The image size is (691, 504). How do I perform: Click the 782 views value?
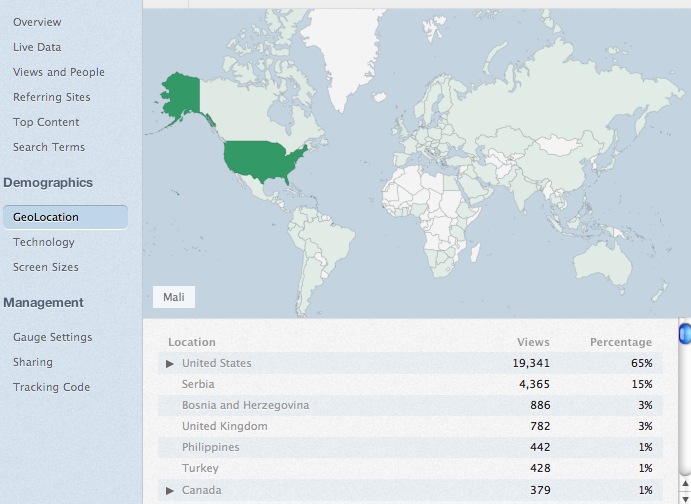[x=540, y=426]
